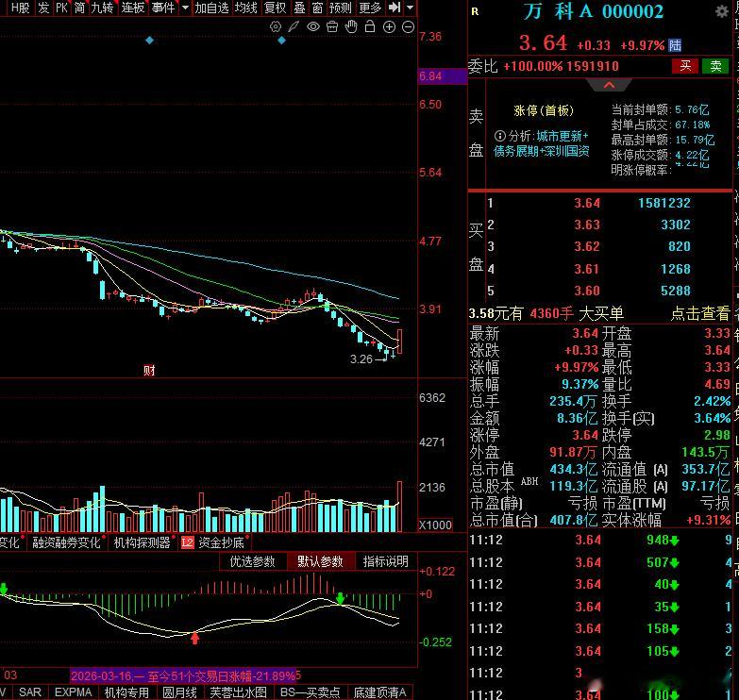
Task: Select the 底建顶清A indicator tab
Action: click(x=379, y=692)
